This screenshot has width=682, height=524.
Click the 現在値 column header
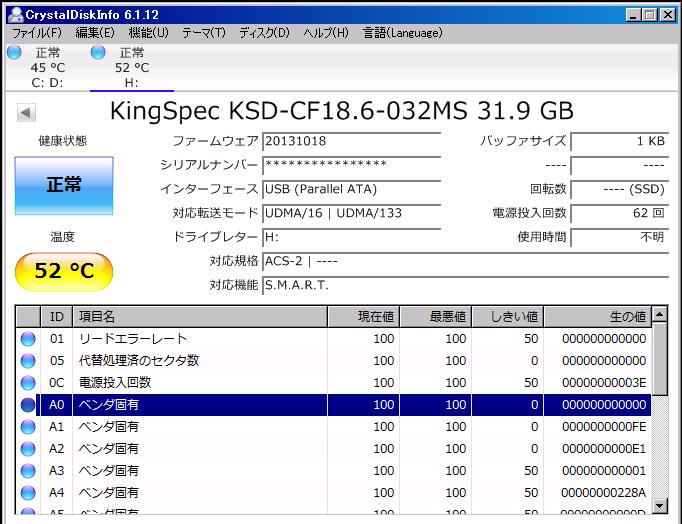point(364,317)
